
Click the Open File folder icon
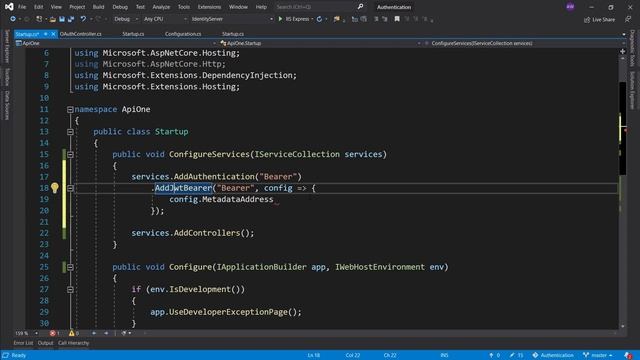click(x=53, y=19)
